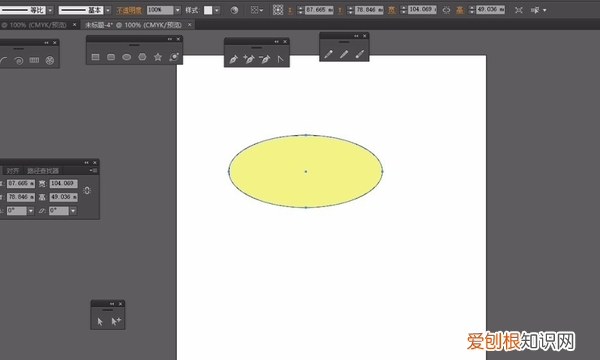Open the graphic style dropdown
Viewport: 600px width, 360px height.
(217, 10)
